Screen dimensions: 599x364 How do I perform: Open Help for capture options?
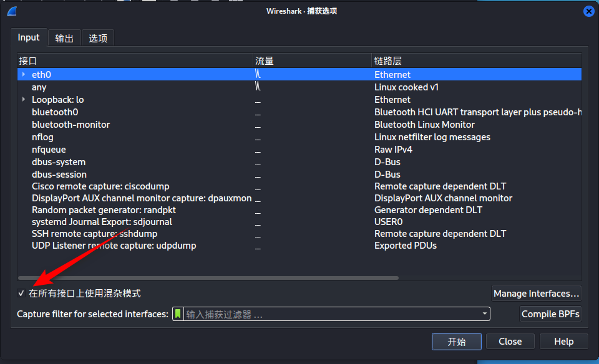tap(563, 342)
